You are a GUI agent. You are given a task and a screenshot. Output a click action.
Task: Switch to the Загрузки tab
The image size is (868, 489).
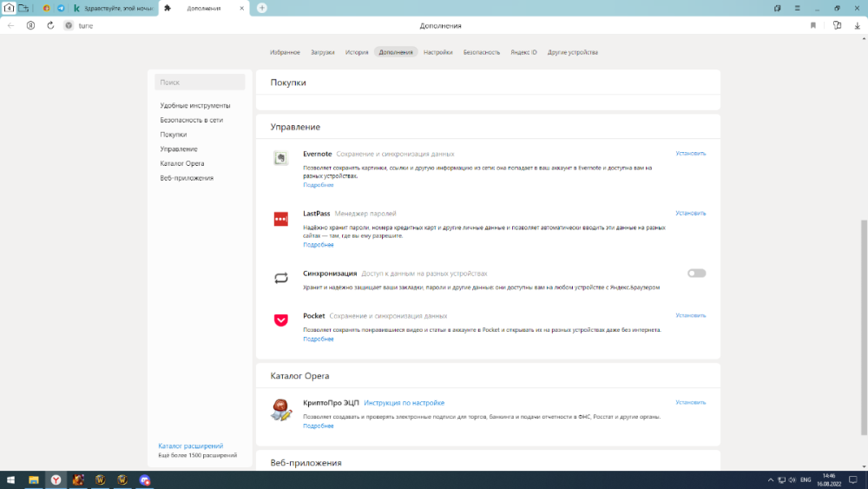click(322, 52)
